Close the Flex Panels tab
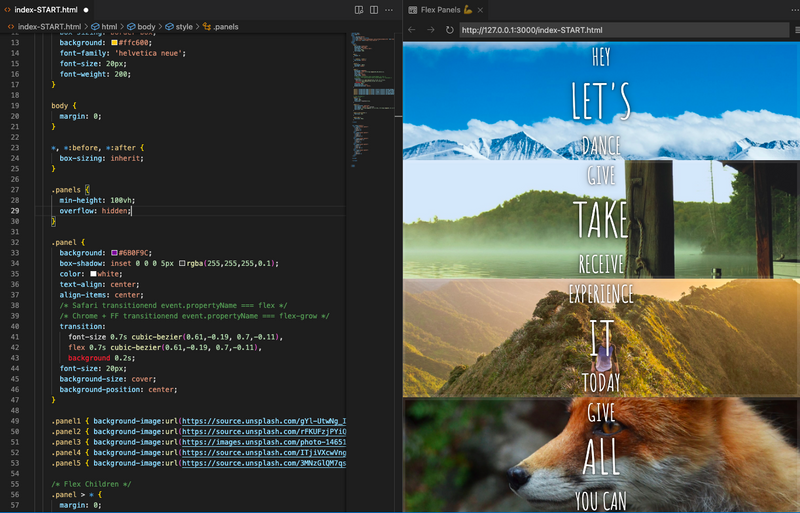This screenshot has height=513, width=800. coord(480,9)
